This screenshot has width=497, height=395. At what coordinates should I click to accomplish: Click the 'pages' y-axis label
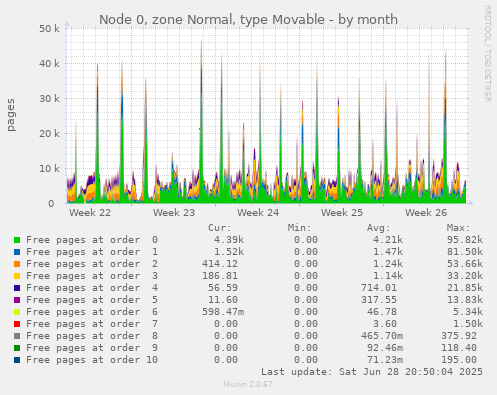click(11, 115)
